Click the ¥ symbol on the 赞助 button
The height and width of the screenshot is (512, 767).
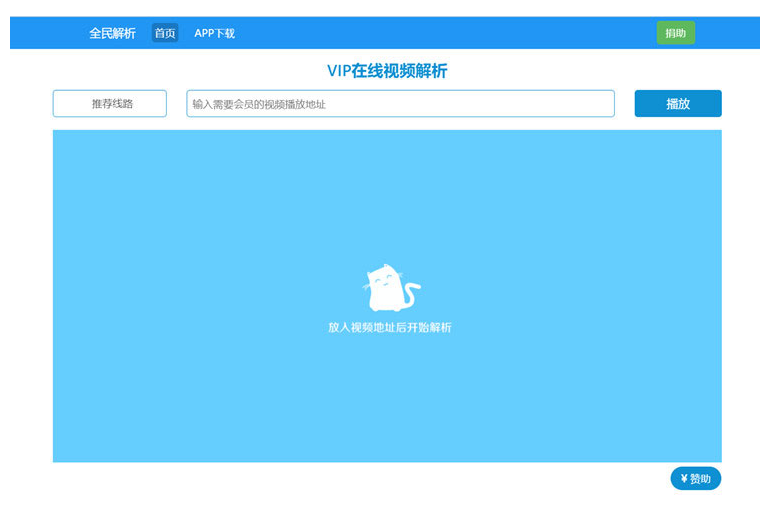pyautogui.click(x=683, y=479)
